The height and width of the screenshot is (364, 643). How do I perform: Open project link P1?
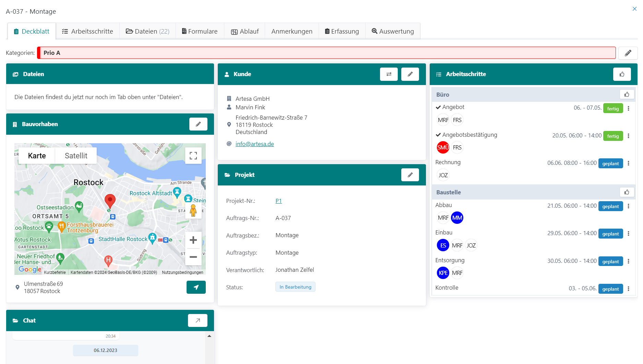point(278,201)
